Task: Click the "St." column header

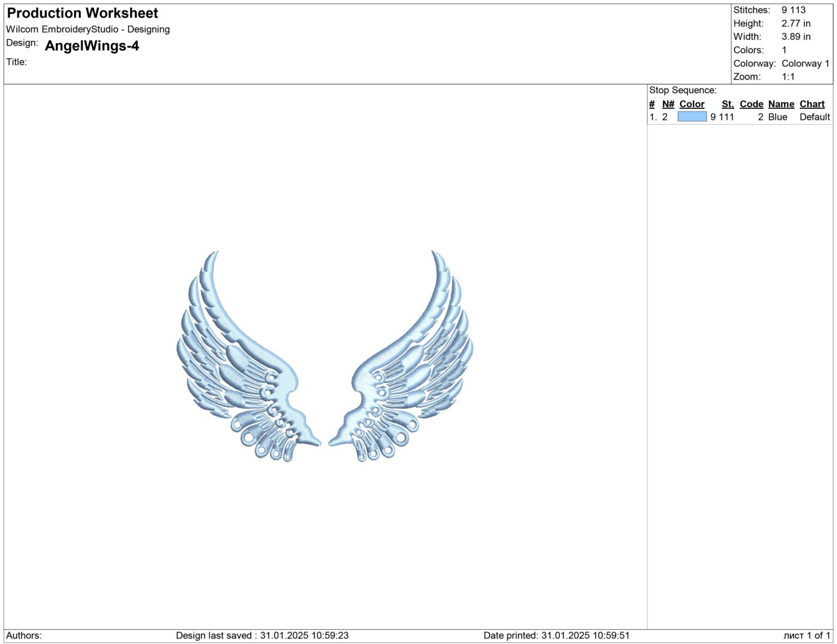Action: tap(728, 104)
